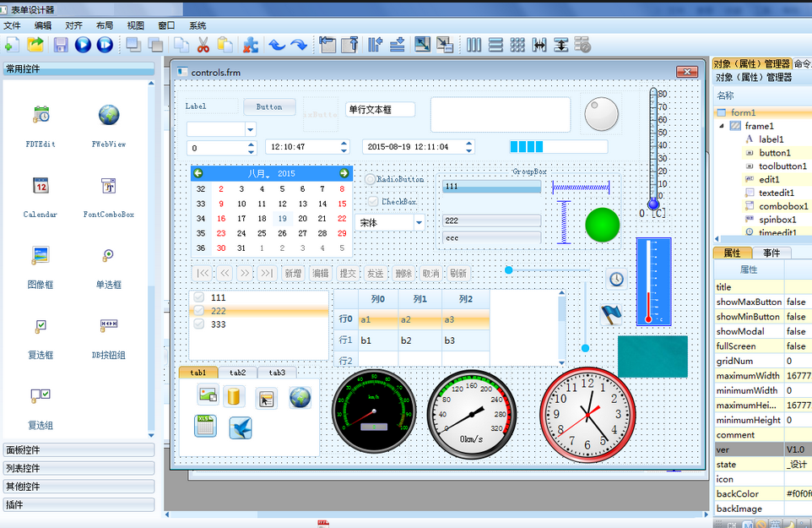Click the 单行文本框 input field
Viewport: 812px width, 528px height.
pyautogui.click(x=380, y=109)
